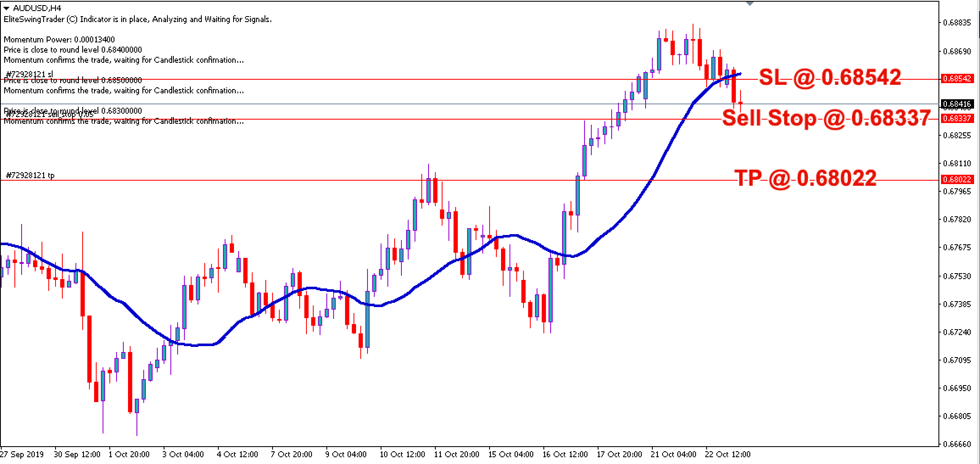980x464 pixels.
Task: Select the TP price tag 0.68022
Action: (x=957, y=179)
